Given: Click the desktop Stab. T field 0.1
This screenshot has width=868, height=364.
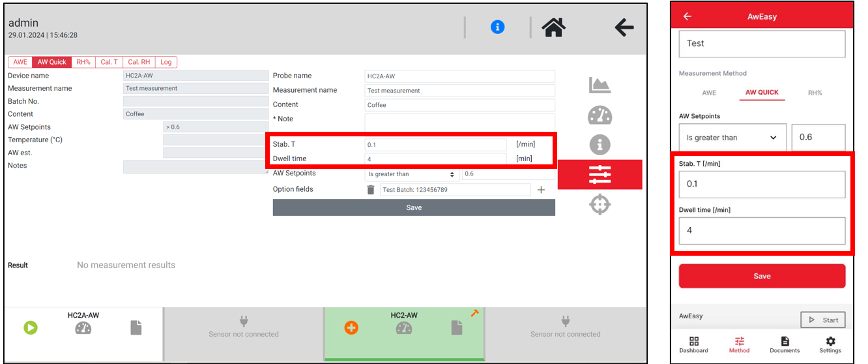Looking at the screenshot, I should pos(435,145).
